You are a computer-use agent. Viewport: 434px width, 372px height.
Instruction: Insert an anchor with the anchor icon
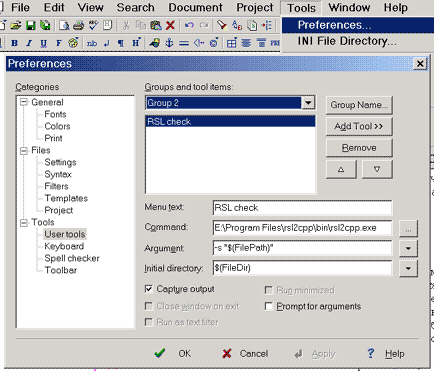[169, 43]
